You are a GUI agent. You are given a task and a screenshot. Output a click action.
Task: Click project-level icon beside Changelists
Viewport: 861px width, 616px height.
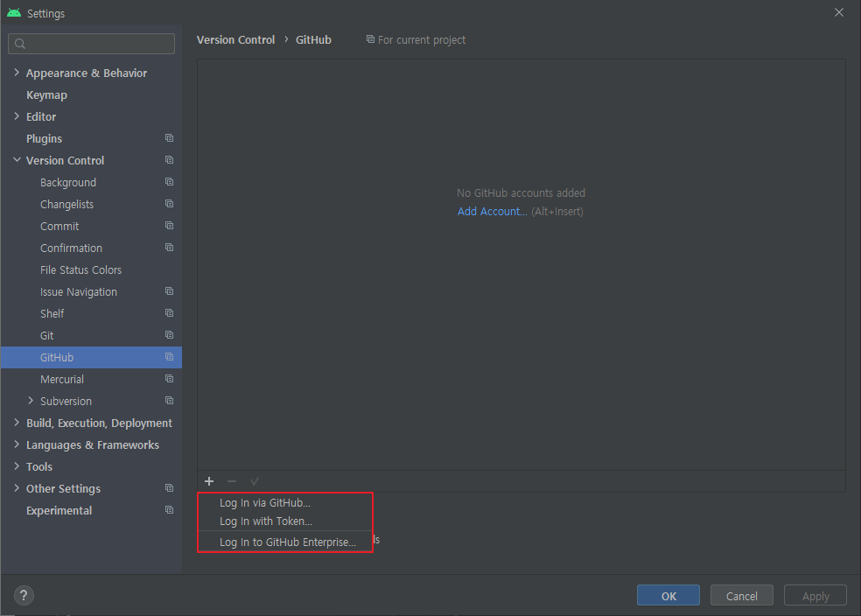pyautogui.click(x=169, y=204)
